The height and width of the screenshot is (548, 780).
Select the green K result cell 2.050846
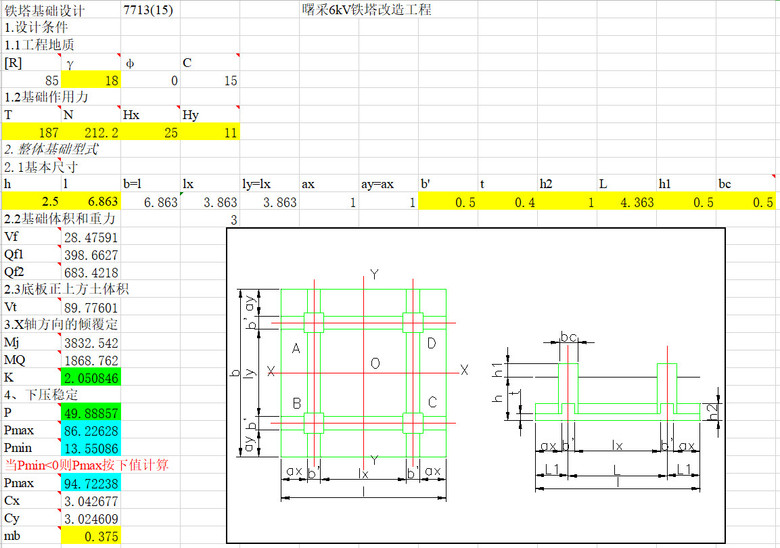[x=90, y=377]
